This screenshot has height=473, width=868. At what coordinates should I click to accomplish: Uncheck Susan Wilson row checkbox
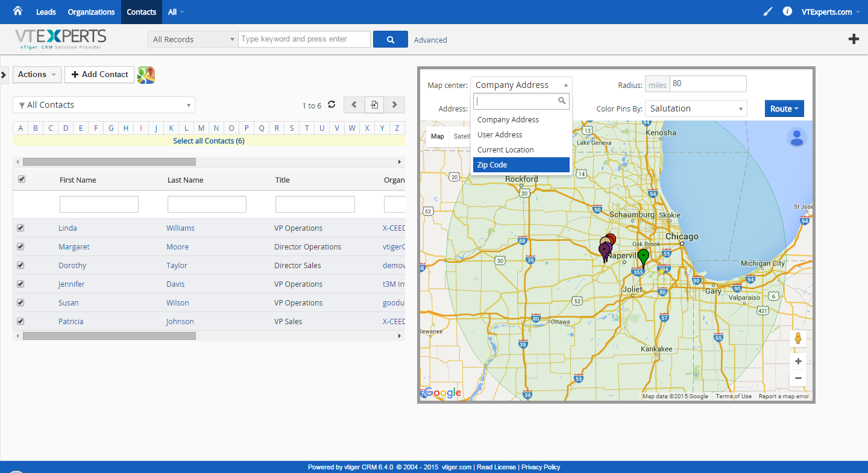[21, 302]
